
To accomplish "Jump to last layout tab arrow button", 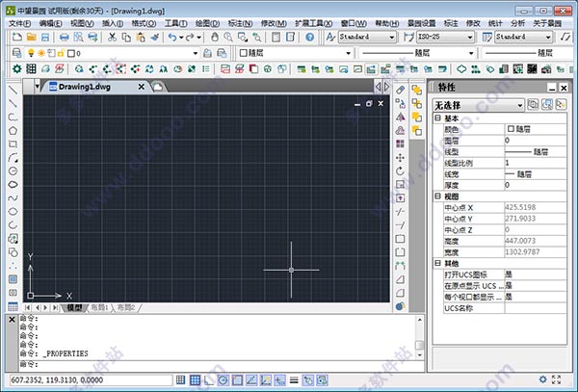I will [55, 307].
